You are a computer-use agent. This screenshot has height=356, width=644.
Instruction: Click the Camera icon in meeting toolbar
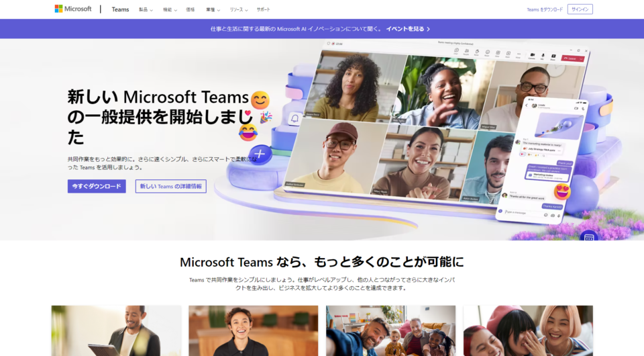[532, 56]
